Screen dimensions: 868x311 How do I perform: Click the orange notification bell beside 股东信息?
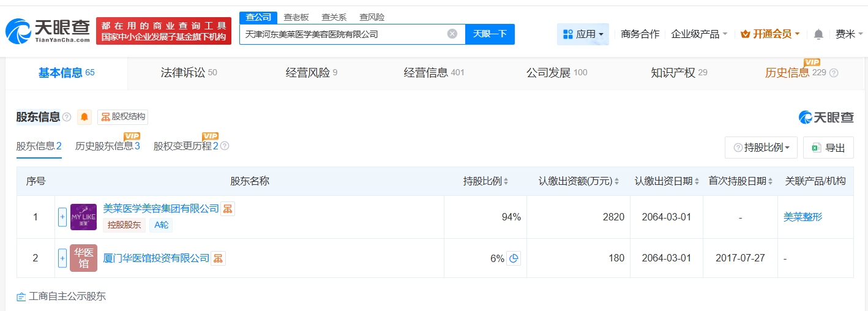(84, 117)
